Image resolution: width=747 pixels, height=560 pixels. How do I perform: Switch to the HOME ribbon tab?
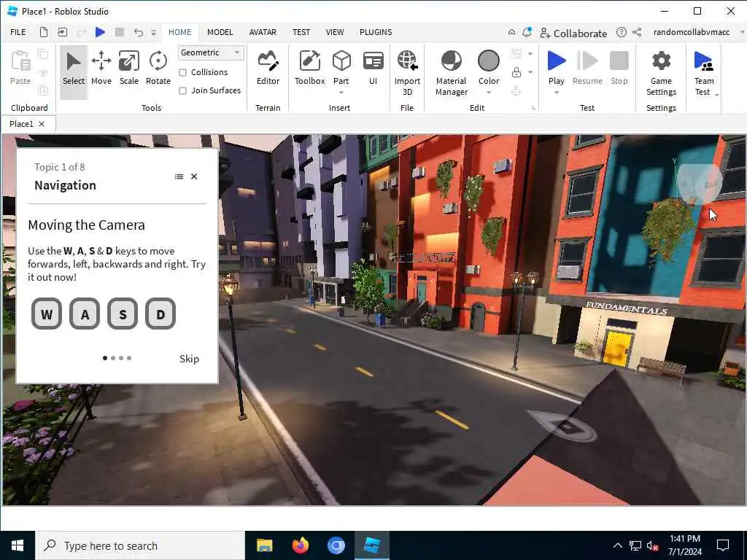pyautogui.click(x=179, y=32)
